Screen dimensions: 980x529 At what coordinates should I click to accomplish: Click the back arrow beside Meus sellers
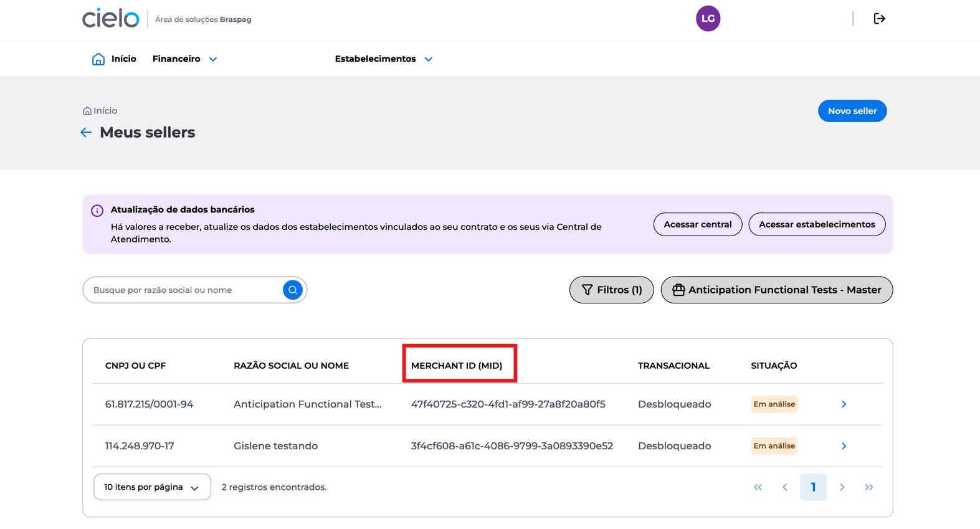(x=86, y=132)
